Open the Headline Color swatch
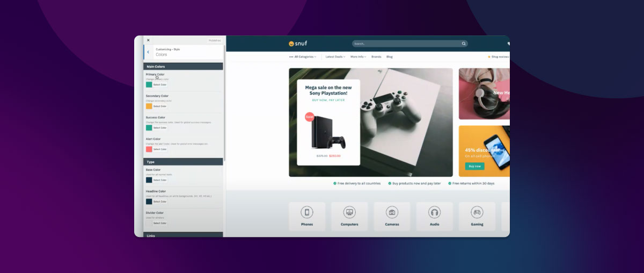Viewport: 644px width, 273px height. 149,202
